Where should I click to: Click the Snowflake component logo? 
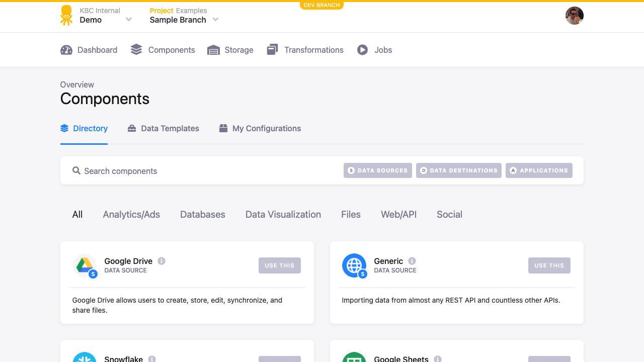(85, 357)
